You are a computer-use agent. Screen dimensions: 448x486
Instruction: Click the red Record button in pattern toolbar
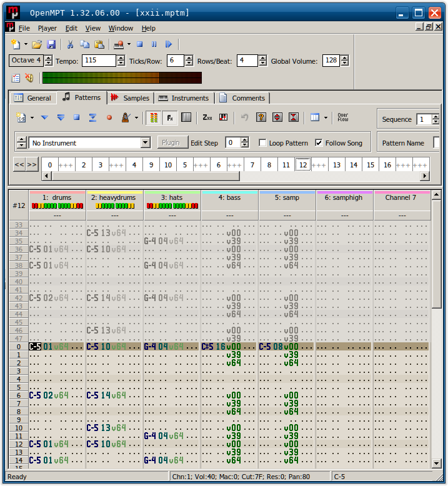109,117
